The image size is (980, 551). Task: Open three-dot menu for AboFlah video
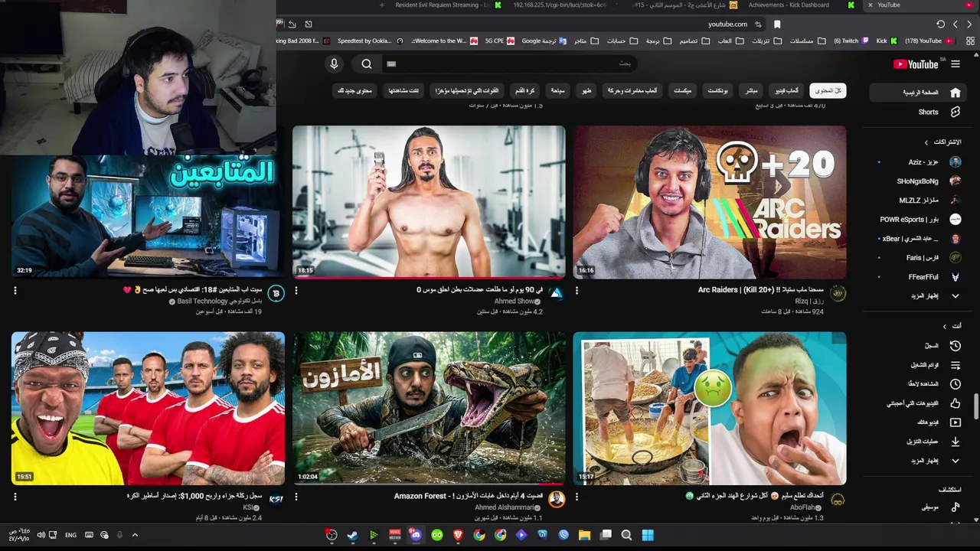pyautogui.click(x=577, y=497)
